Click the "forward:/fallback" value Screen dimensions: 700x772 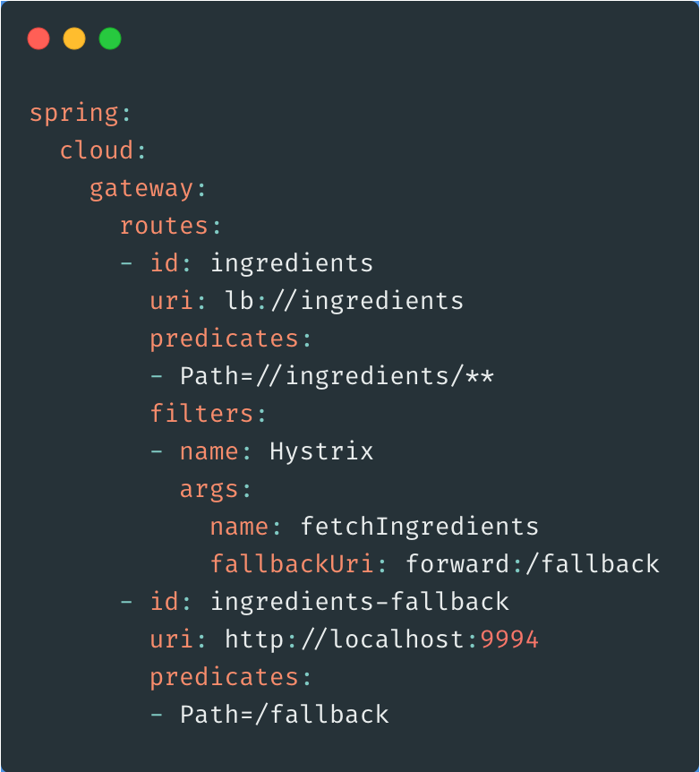click(x=533, y=564)
